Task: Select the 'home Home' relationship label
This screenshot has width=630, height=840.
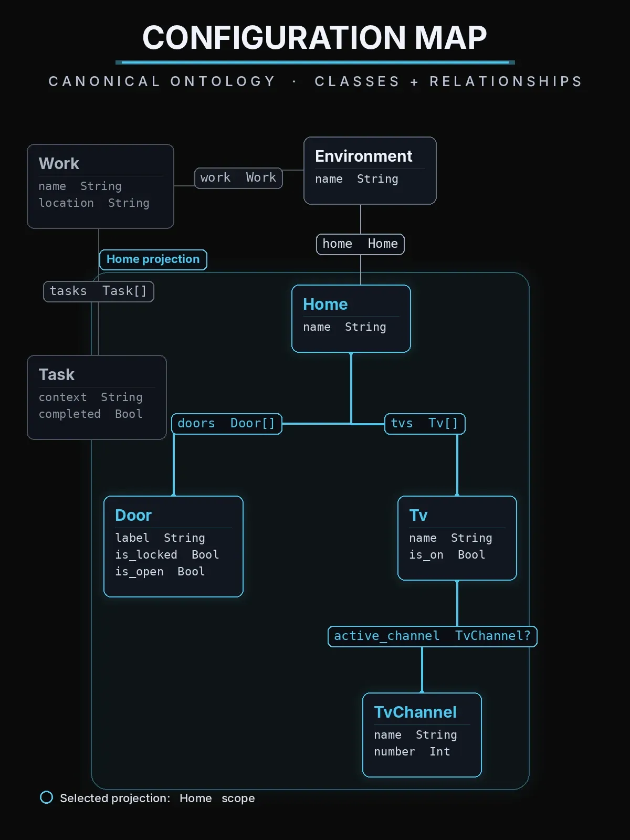Action: (360, 244)
